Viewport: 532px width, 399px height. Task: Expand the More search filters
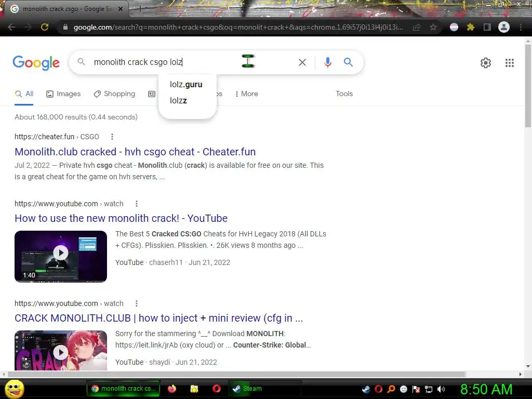(247, 94)
